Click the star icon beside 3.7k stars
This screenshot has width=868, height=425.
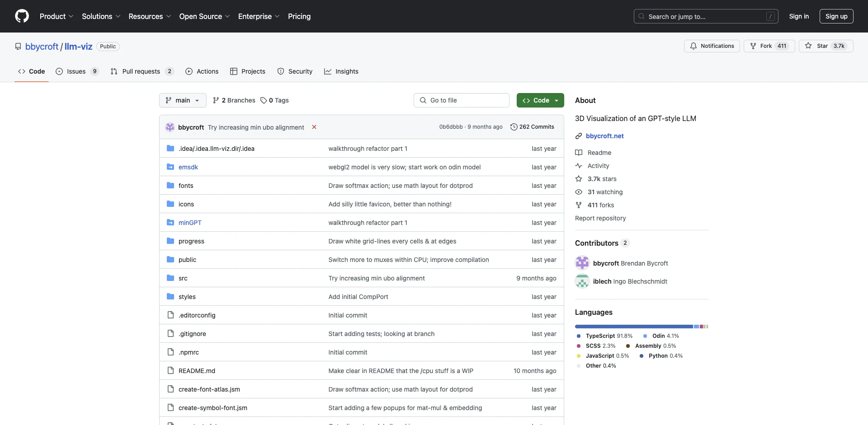tap(579, 179)
